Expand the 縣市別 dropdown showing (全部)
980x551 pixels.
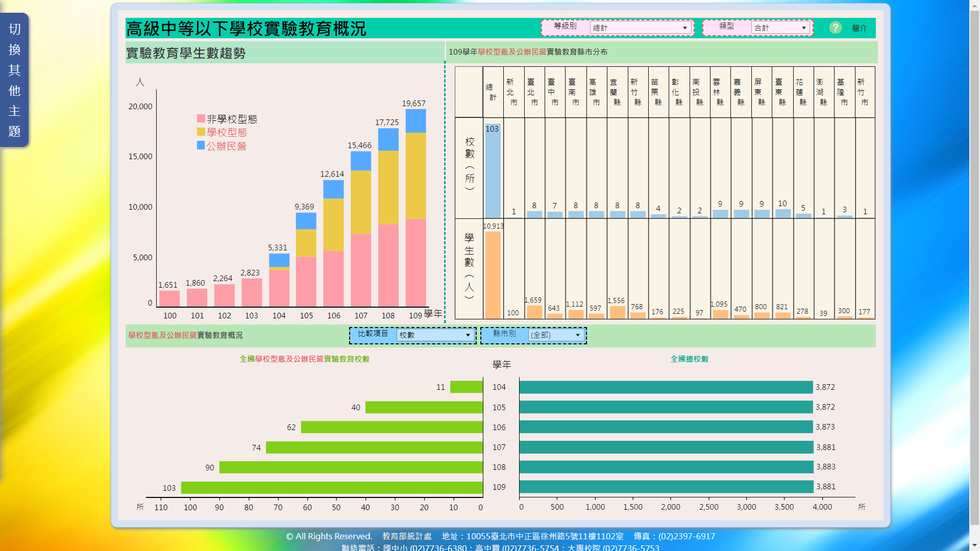click(556, 335)
